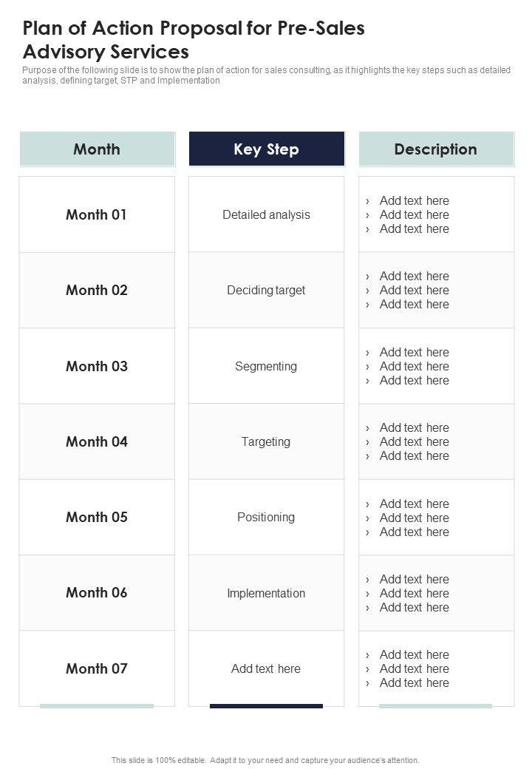532x769 pixels.
Task: Click the Detailed analysis key step
Action: [266, 215]
